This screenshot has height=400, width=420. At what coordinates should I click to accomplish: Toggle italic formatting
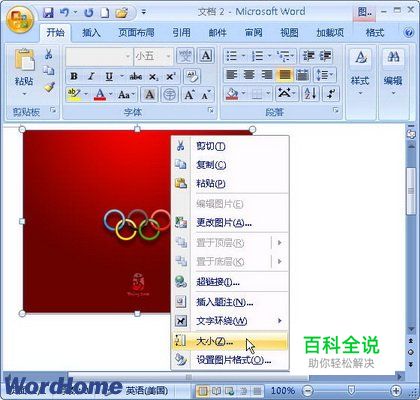[x=91, y=77]
